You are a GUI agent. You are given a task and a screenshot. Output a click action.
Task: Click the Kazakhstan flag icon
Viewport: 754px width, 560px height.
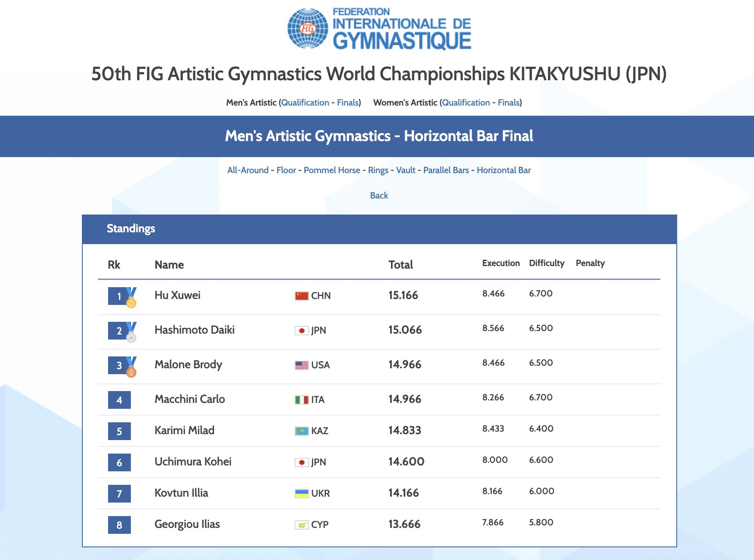301,431
